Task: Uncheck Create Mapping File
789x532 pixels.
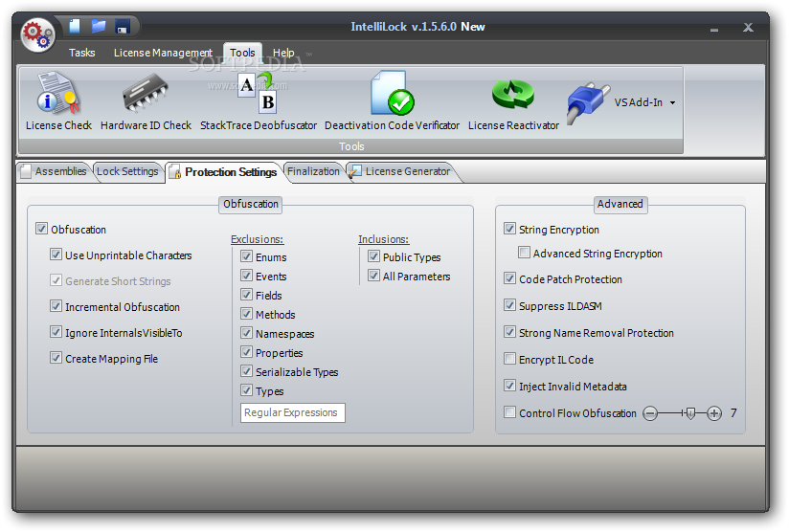Action: point(56,358)
